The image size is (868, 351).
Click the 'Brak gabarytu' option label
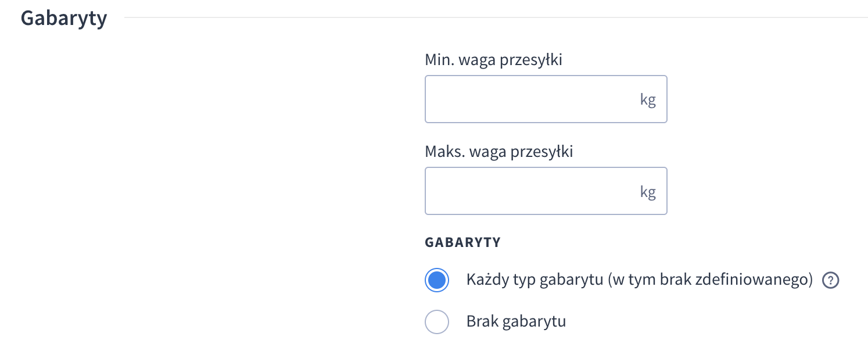(x=516, y=321)
